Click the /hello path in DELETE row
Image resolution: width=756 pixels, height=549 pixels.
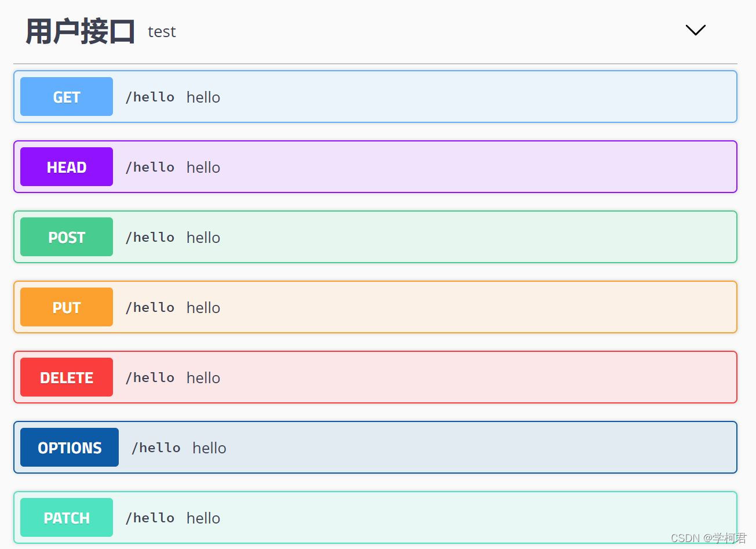tap(150, 378)
